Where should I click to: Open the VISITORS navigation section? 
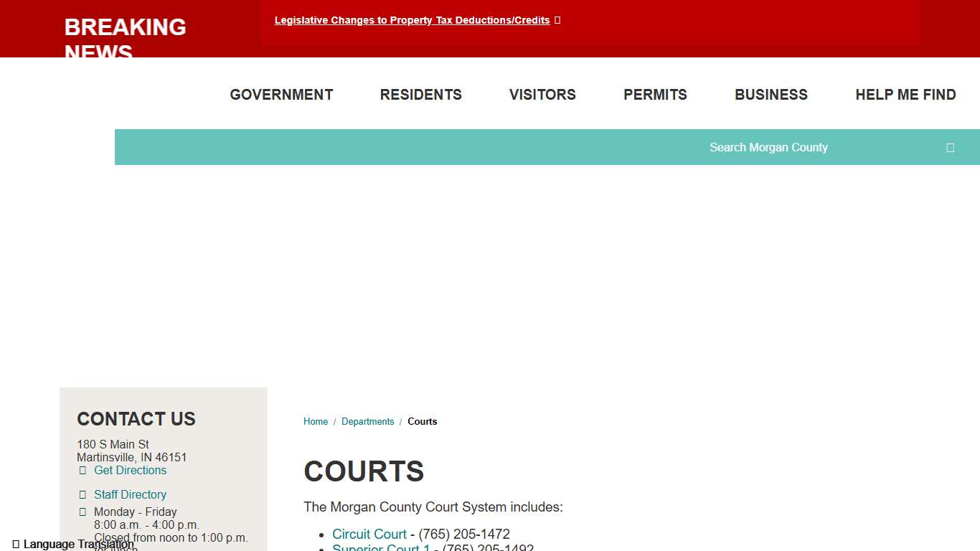tap(542, 94)
